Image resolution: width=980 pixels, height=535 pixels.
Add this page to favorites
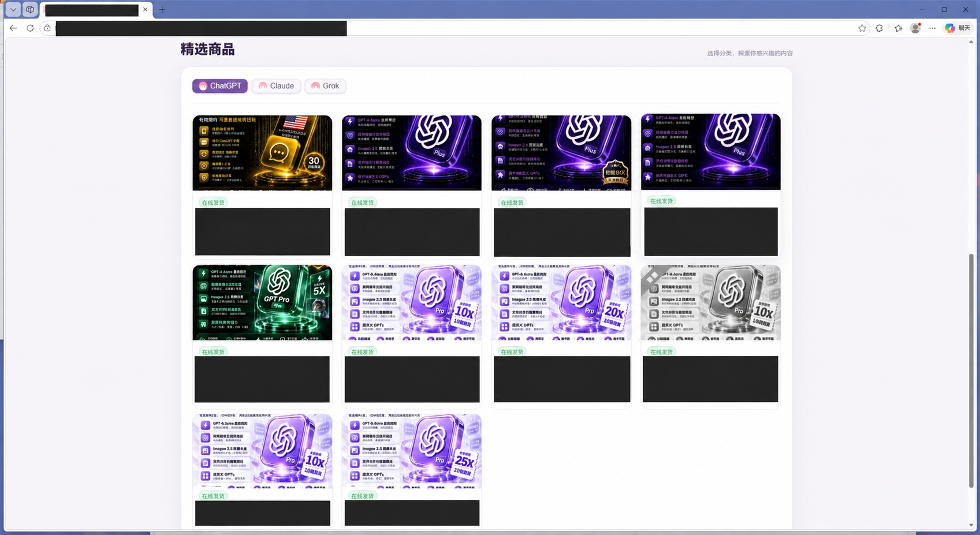pos(862,28)
